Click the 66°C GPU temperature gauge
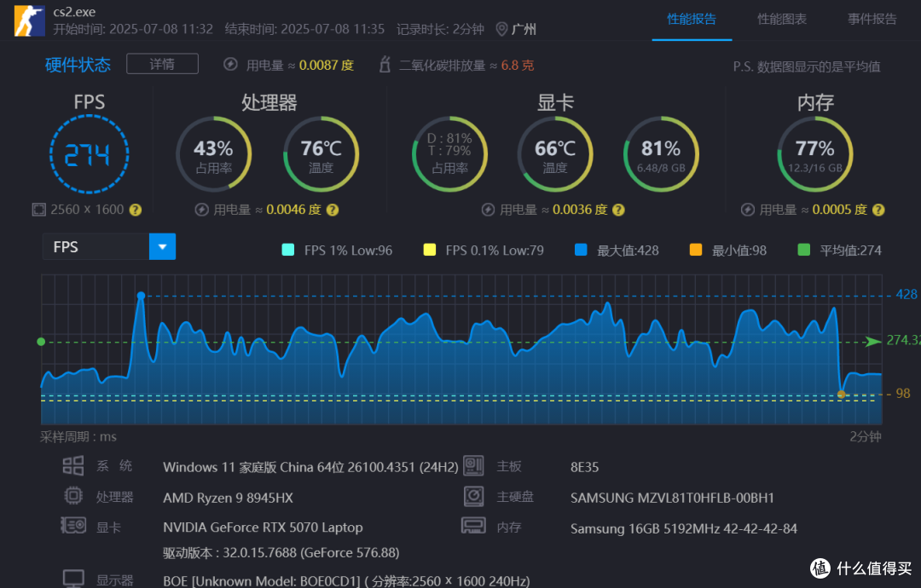Viewport: 921px width, 588px height. coord(555,154)
